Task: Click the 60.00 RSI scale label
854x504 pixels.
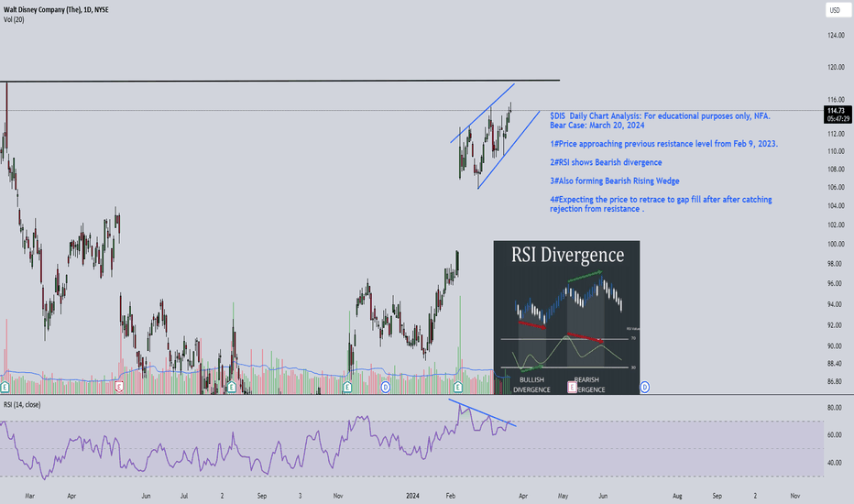Action: (835, 434)
